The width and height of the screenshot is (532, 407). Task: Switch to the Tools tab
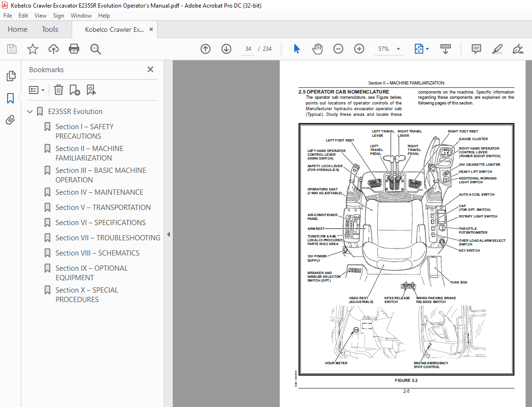point(50,29)
